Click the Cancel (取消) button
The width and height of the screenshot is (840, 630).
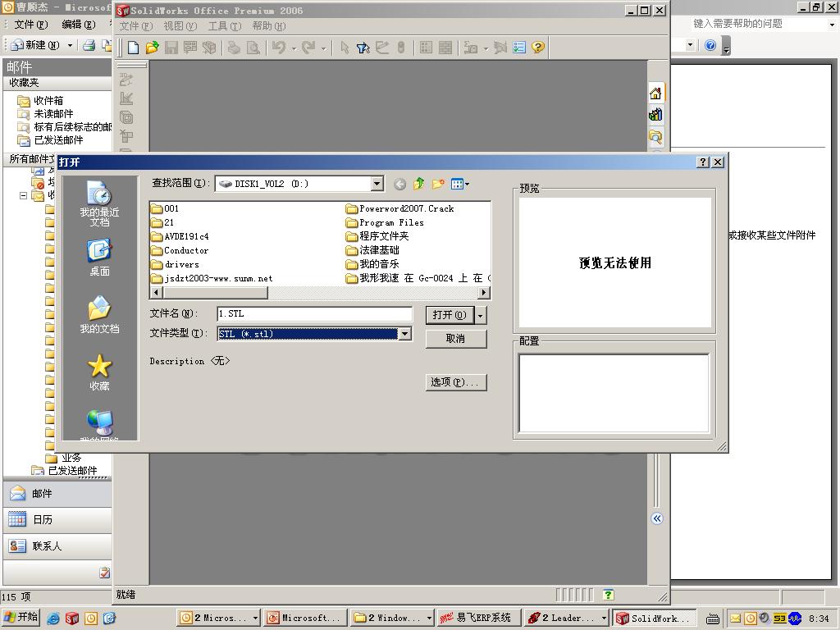click(x=456, y=339)
